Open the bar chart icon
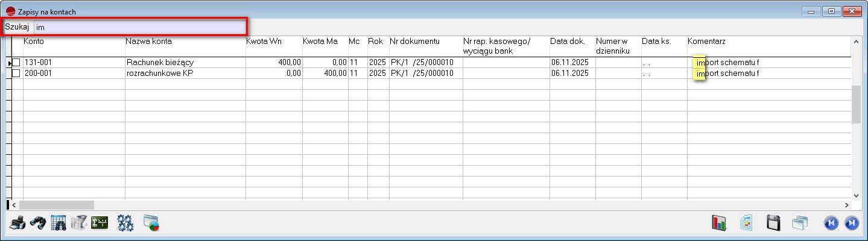This screenshot has width=868, height=241. point(719,223)
